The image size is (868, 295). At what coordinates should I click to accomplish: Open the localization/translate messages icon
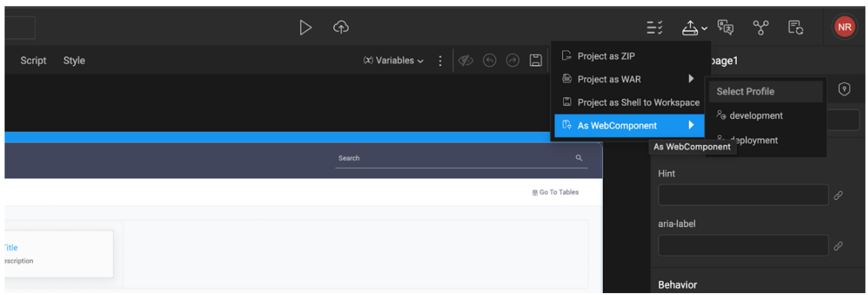tap(726, 27)
